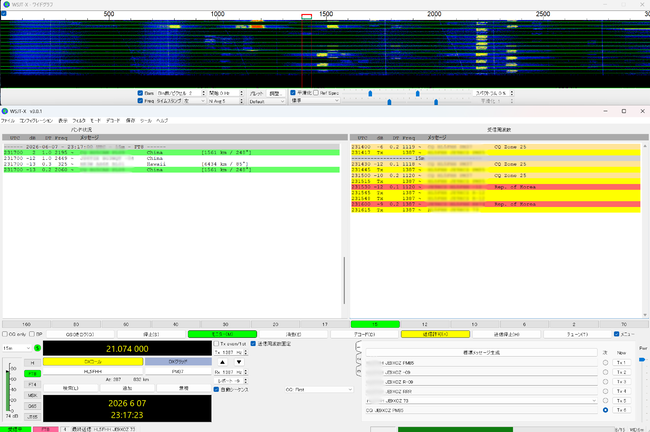
Task: Click the red Tx frequency marker on waterfall scale
Action: pyautogui.click(x=306, y=17)
